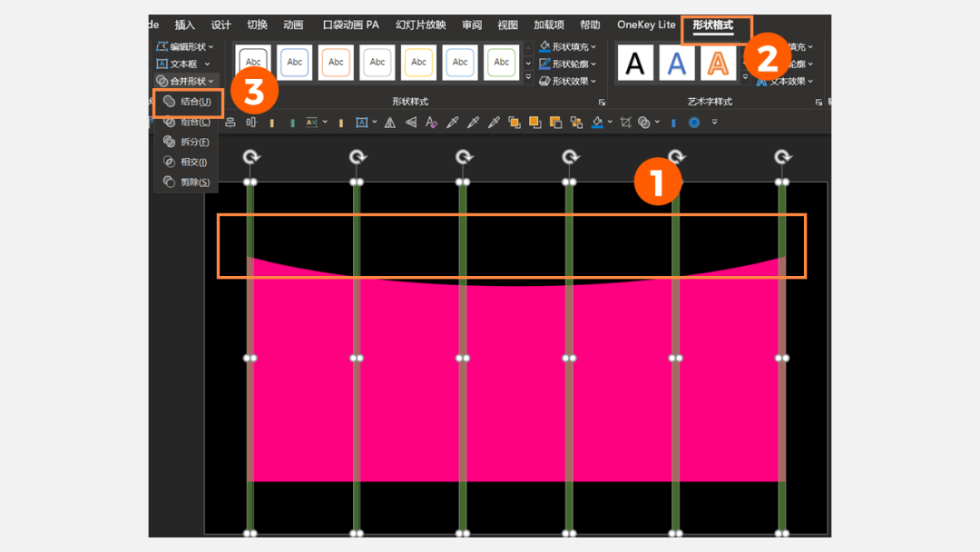Click the blue circle icon in quick toolbar
The height and width of the screenshot is (552, 980).
pyautogui.click(x=694, y=123)
